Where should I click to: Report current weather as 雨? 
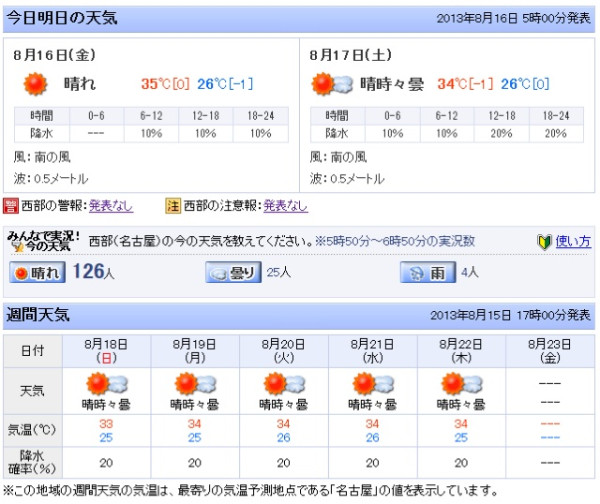click(x=428, y=272)
